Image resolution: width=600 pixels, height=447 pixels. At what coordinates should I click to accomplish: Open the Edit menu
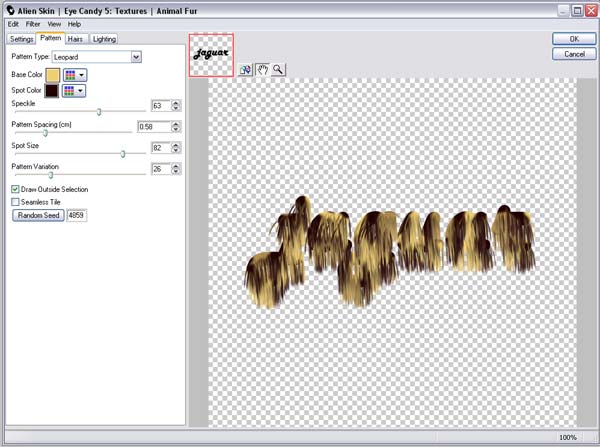click(x=13, y=24)
